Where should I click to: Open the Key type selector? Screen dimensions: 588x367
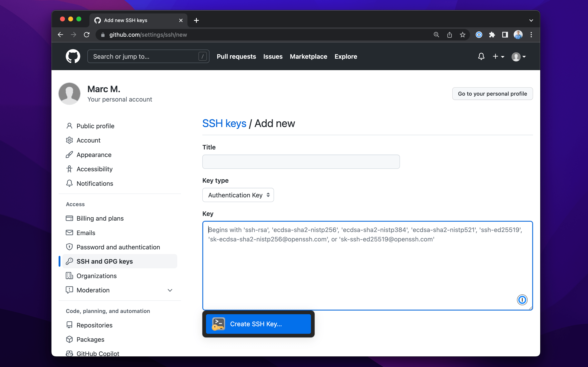[238, 195]
